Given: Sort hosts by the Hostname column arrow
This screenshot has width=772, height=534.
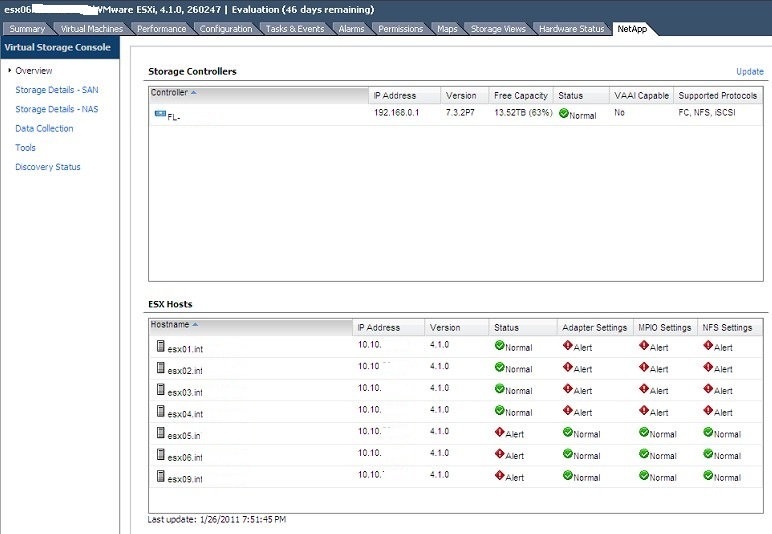Looking at the screenshot, I should pos(195,325).
